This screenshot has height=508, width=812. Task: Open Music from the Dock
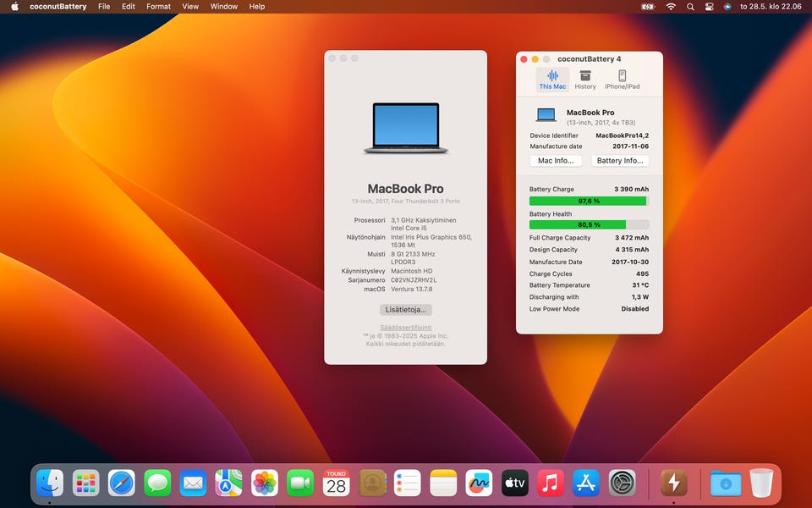point(551,483)
